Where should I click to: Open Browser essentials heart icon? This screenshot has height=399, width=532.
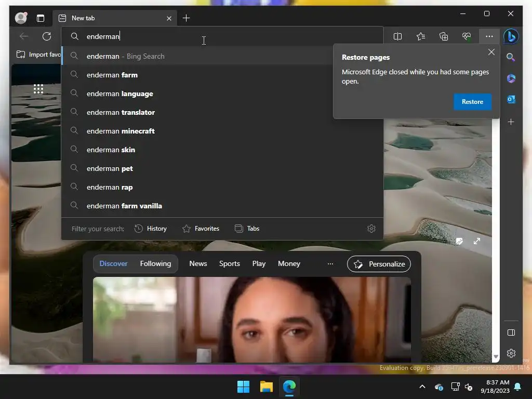(467, 36)
